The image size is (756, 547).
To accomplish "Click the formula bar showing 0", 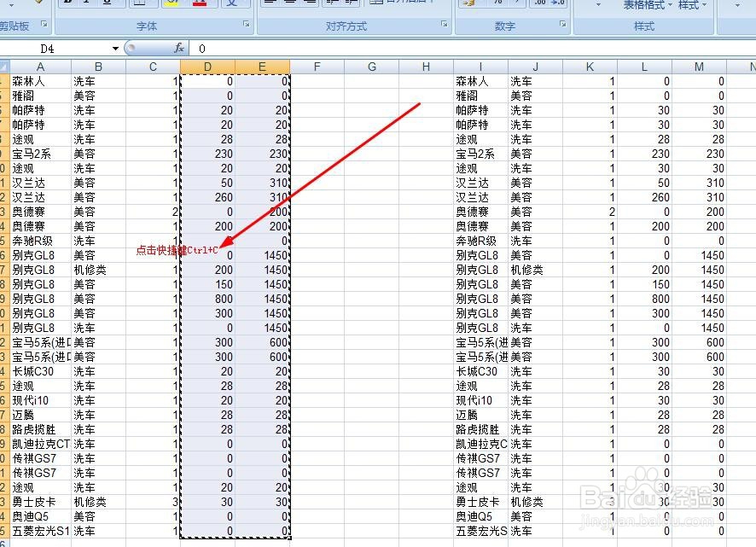I will [x=473, y=49].
